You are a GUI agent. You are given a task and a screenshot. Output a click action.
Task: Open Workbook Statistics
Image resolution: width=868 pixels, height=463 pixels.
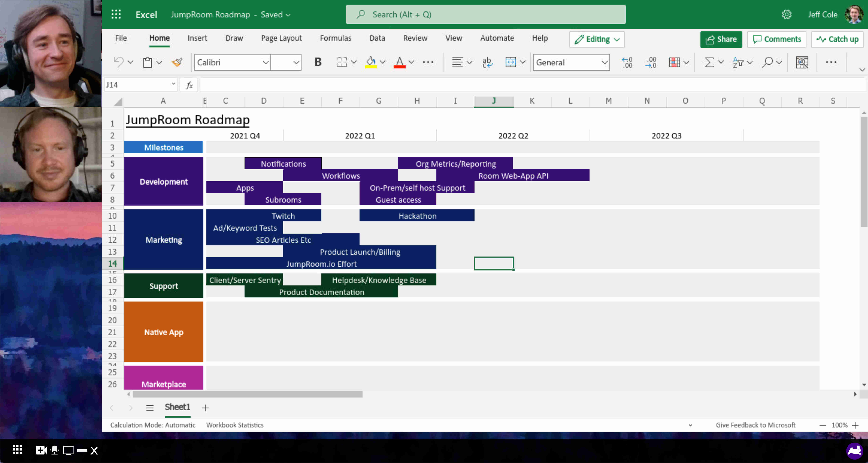235,425
